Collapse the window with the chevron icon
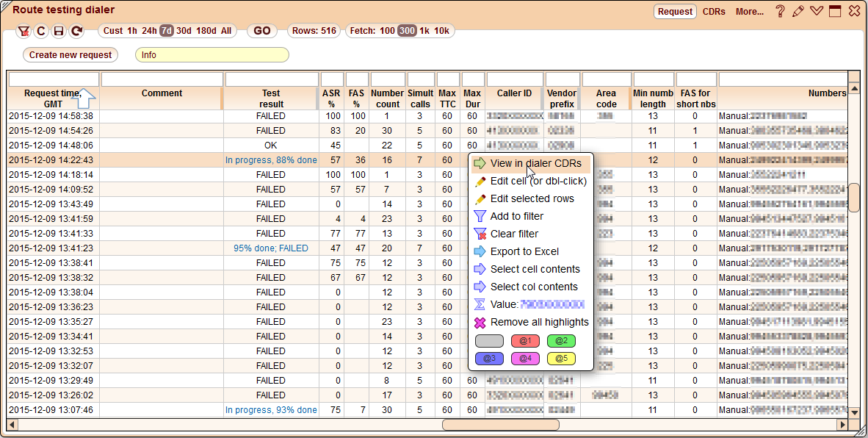The image size is (868, 438). pyautogui.click(x=816, y=11)
